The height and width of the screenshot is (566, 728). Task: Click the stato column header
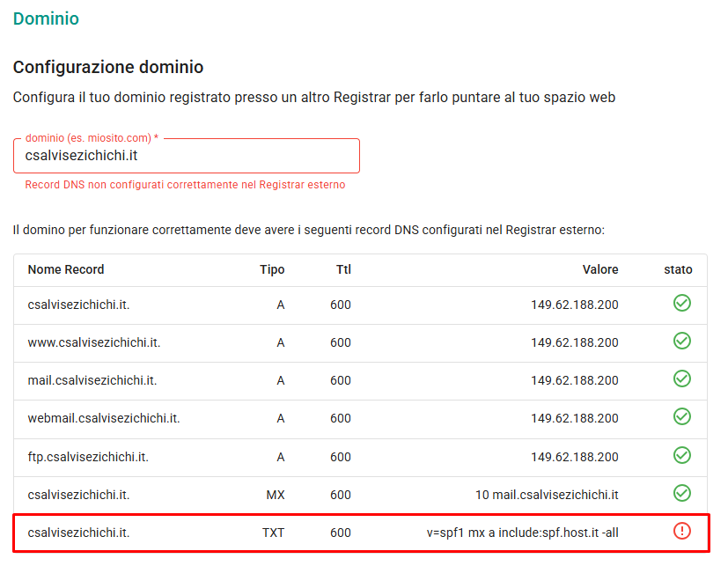pyautogui.click(x=678, y=269)
